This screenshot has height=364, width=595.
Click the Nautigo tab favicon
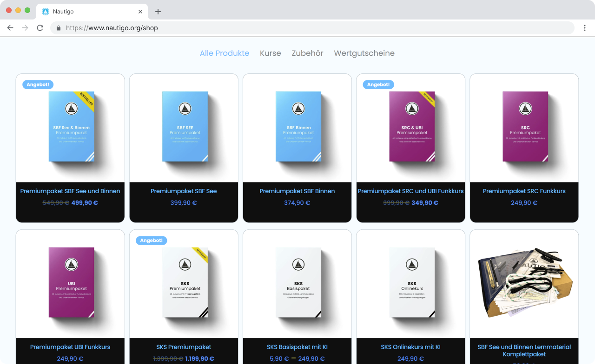(x=46, y=12)
